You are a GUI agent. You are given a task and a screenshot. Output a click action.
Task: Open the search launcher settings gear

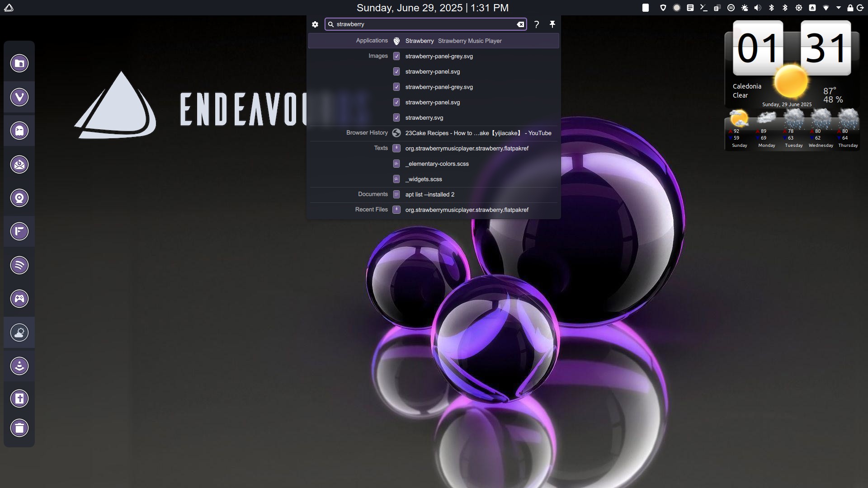tap(315, 24)
